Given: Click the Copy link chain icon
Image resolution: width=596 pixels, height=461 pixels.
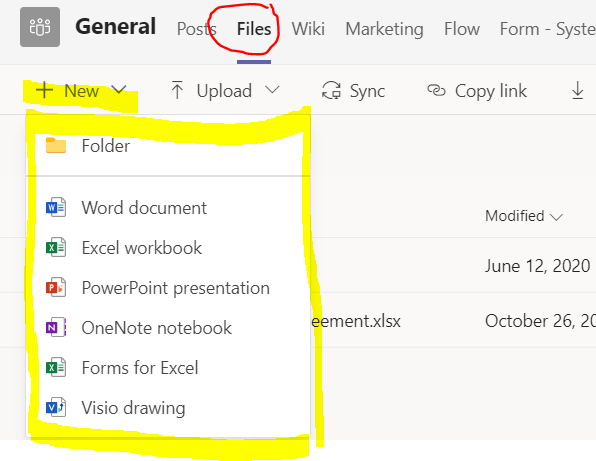Looking at the screenshot, I should [436, 90].
